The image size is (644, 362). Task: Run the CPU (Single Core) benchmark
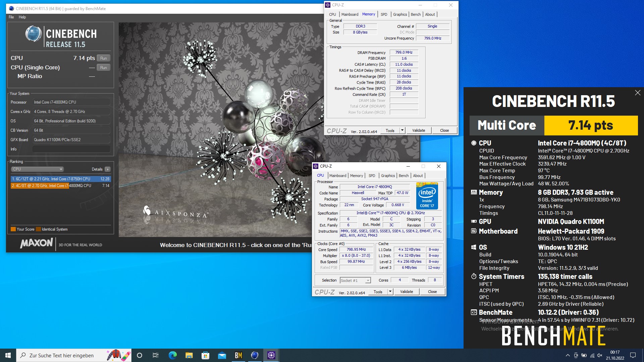click(104, 67)
